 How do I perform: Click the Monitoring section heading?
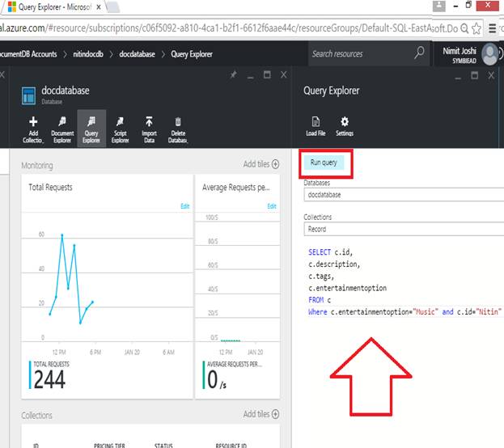pyautogui.click(x=37, y=166)
